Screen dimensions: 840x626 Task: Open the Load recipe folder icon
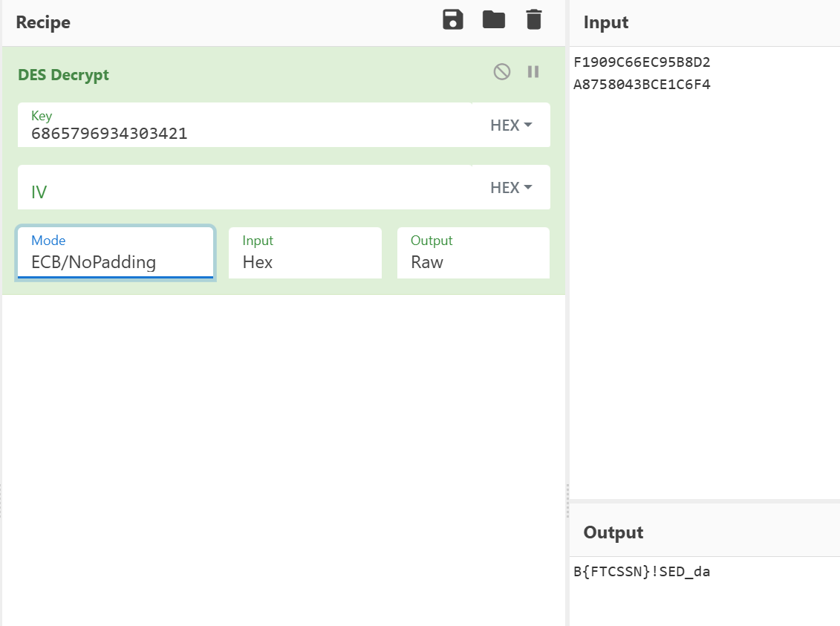click(494, 20)
